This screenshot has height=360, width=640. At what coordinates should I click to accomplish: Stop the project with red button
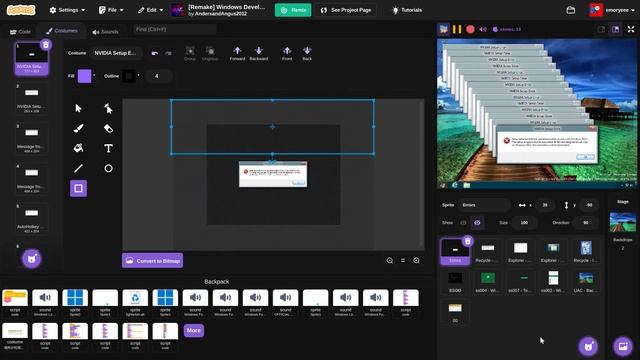pyautogui.click(x=470, y=29)
